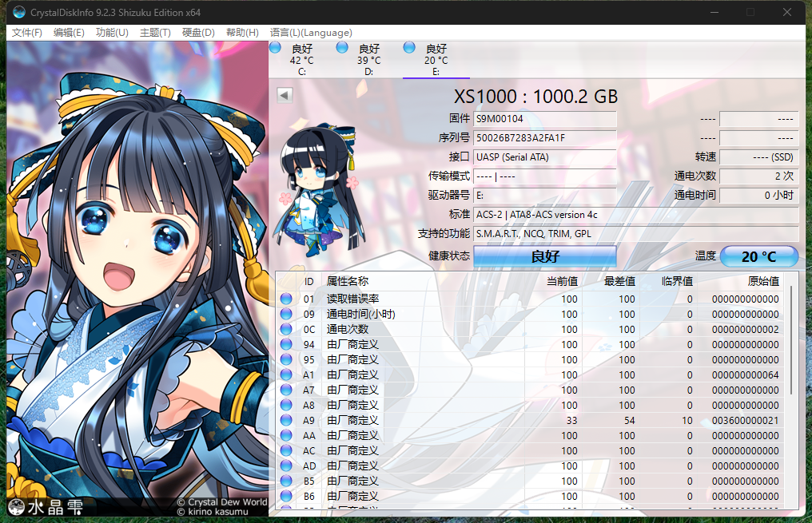812x523 pixels.
Task: Open the 主题(T) menu
Action: (x=155, y=33)
